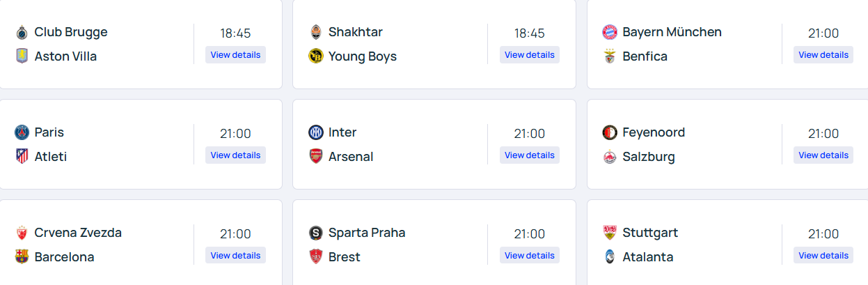This screenshot has width=868, height=285.
Task: Click the Club Brugge crest icon
Action: (x=22, y=32)
